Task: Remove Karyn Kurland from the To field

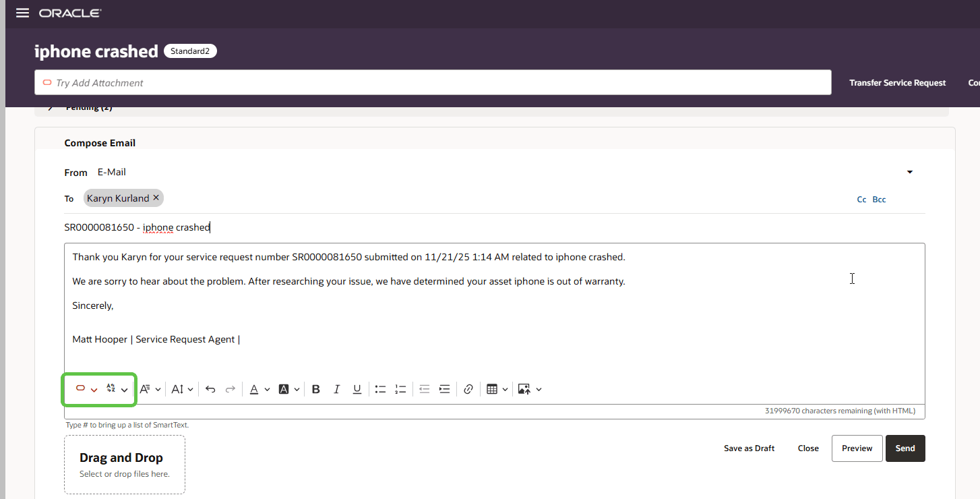Action: [x=156, y=198]
